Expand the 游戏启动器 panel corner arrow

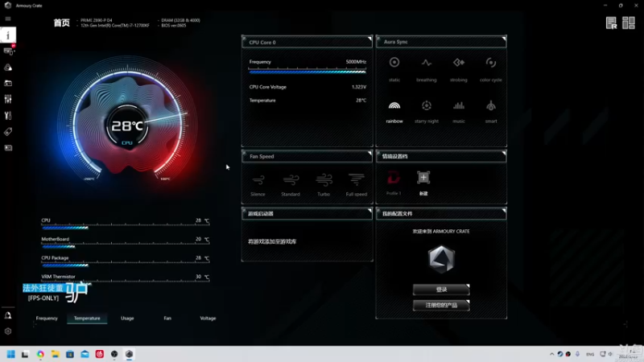point(369,211)
